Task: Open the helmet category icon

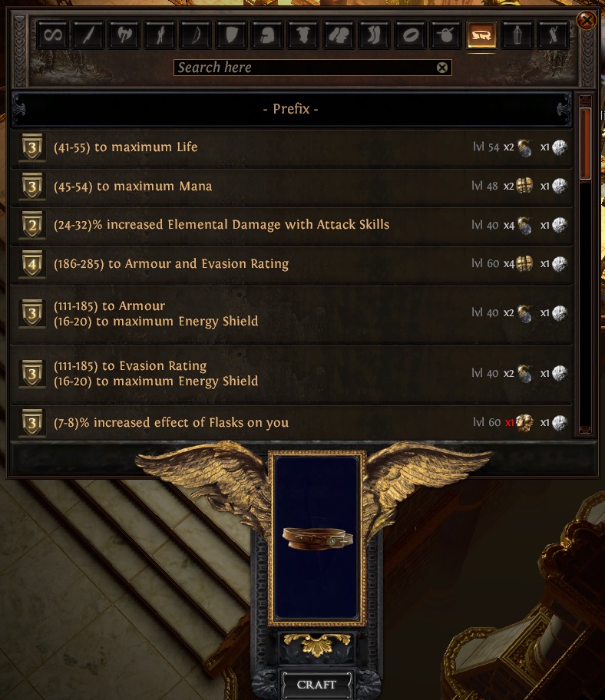Action: tap(267, 35)
